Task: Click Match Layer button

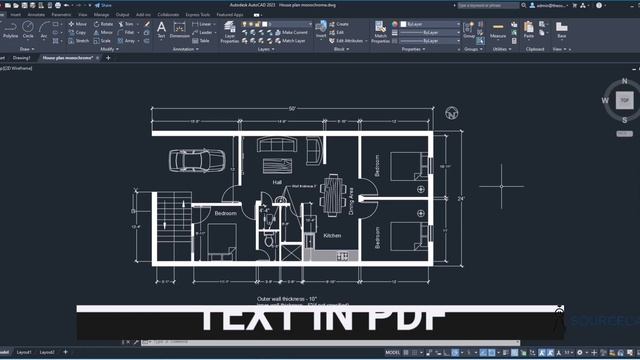Action: 290,41
